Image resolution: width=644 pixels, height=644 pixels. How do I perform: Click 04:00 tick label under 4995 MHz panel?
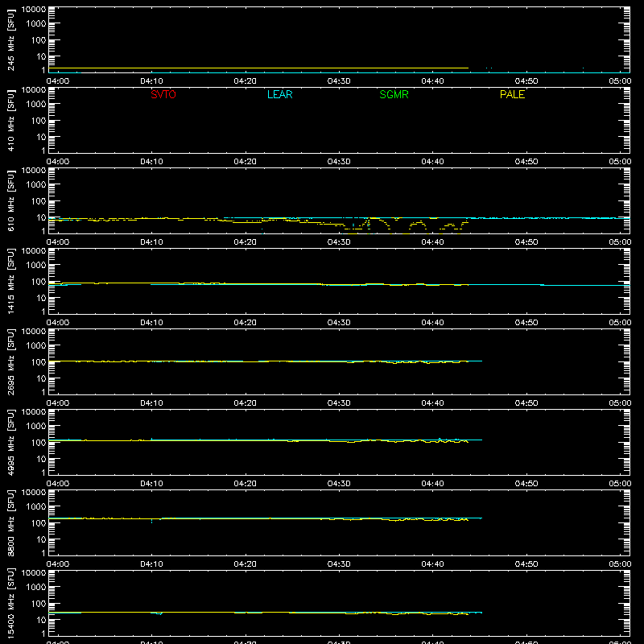(x=58, y=484)
